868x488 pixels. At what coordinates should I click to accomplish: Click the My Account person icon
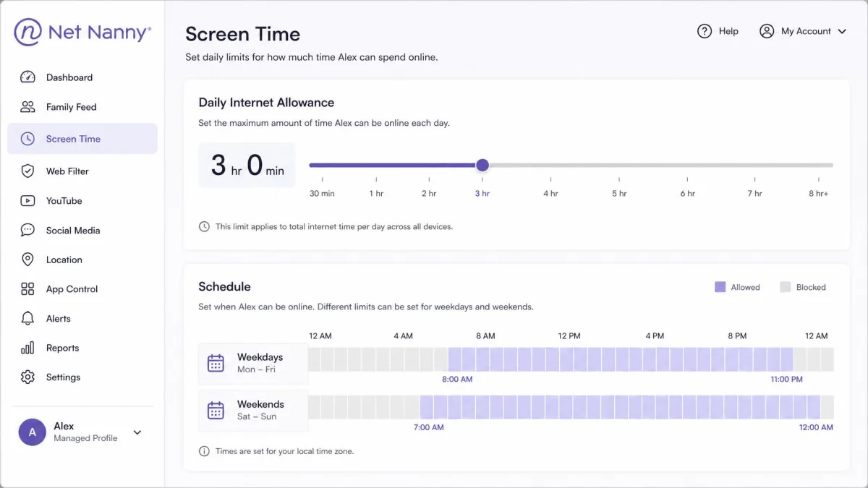coord(767,31)
